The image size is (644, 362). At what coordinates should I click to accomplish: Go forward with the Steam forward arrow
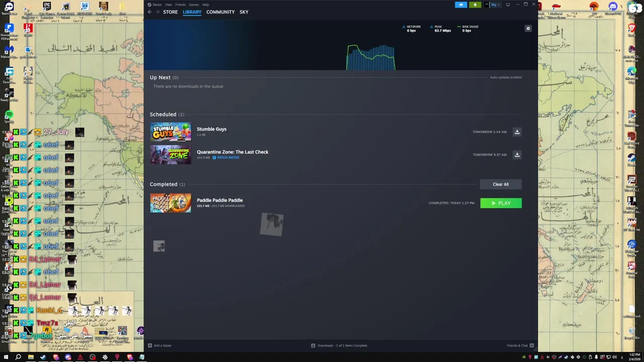157,12
